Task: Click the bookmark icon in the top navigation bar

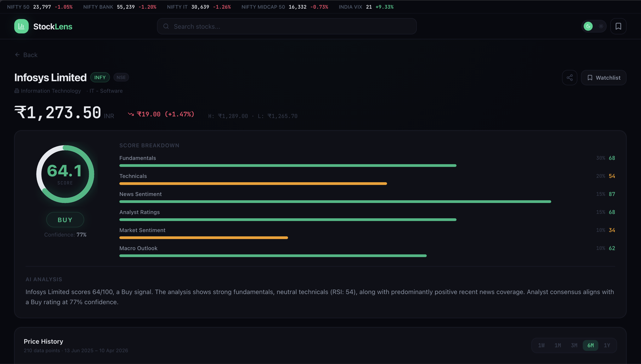Action: tap(618, 26)
